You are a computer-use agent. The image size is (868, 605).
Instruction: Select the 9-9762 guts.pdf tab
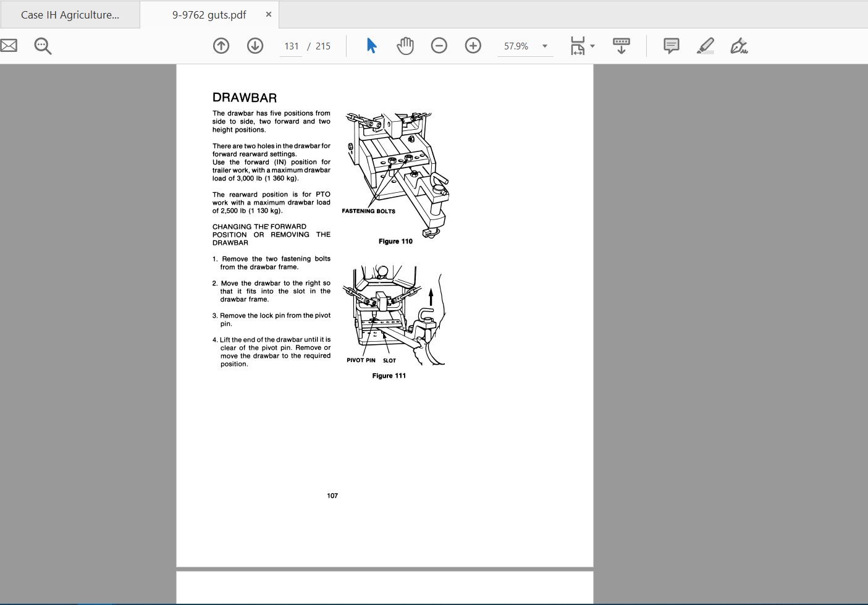pyautogui.click(x=209, y=15)
